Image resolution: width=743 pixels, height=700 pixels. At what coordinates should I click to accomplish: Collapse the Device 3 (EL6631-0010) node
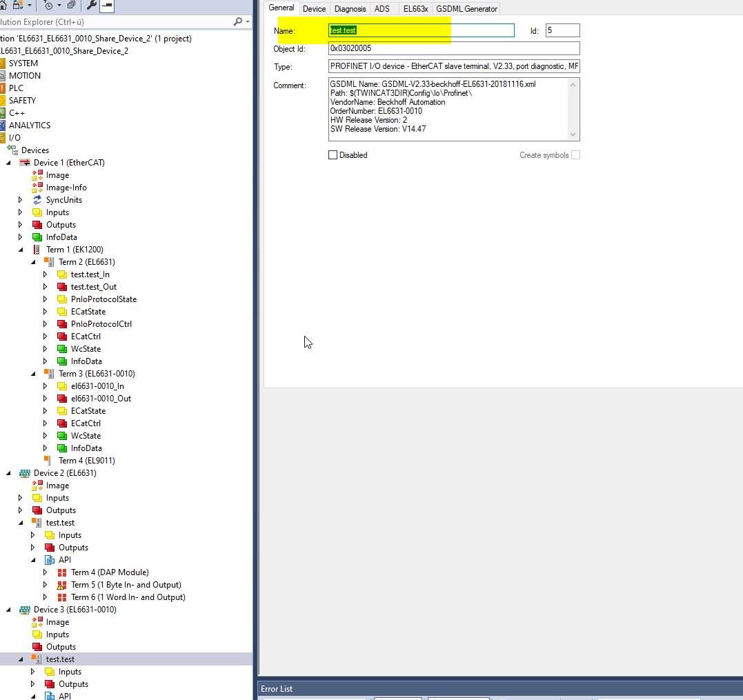point(8,610)
